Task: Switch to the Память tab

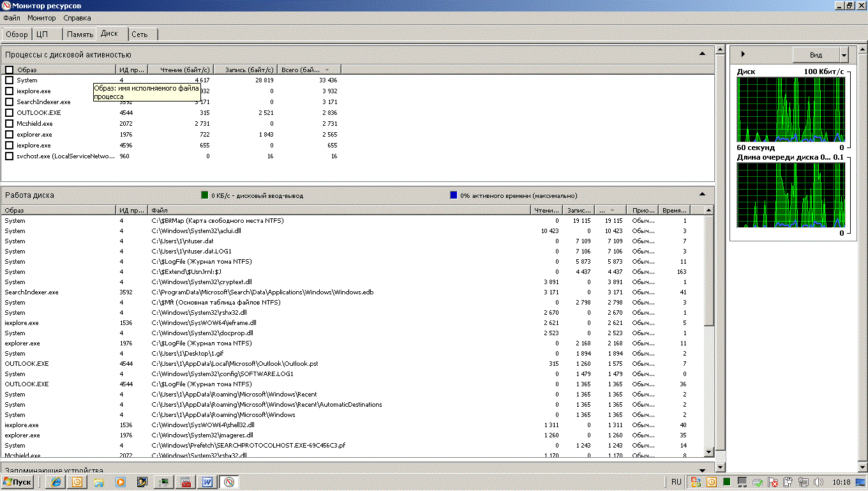Action: click(80, 34)
